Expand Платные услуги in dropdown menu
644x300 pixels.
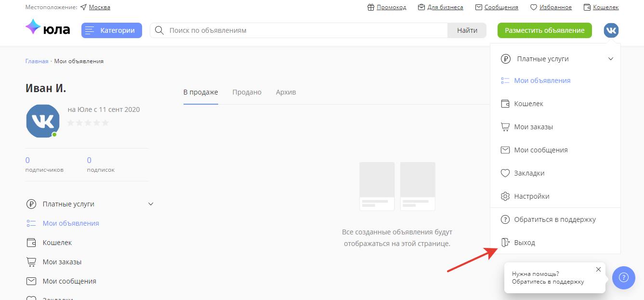pyautogui.click(x=610, y=59)
